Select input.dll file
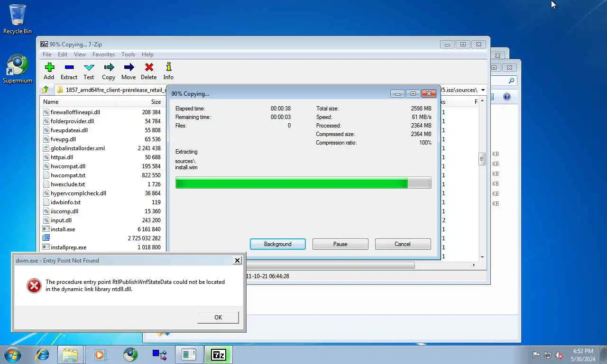607x364 pixels. point(61,220)
